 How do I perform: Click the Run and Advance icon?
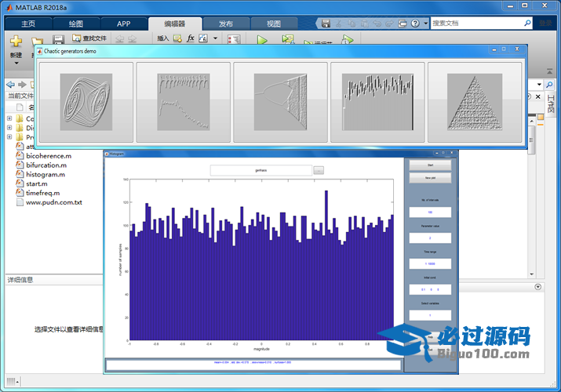click(x=287, y=39)
